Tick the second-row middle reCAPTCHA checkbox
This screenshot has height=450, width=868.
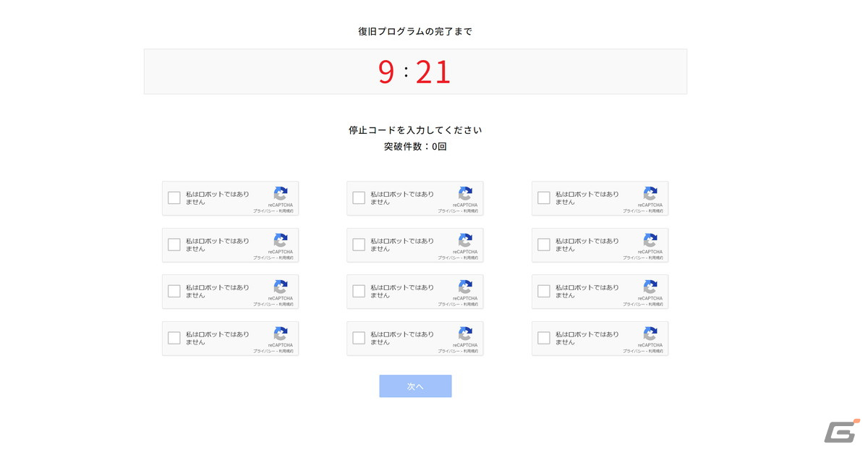(359, 245)
